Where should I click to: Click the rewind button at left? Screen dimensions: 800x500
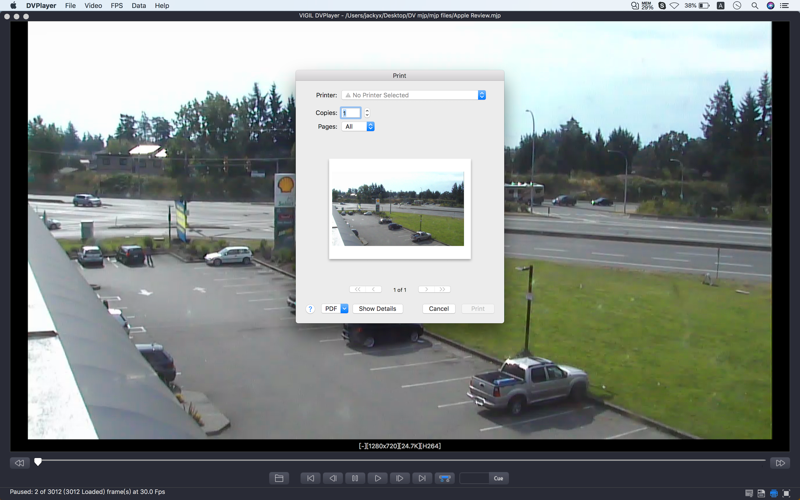tap(19, 463)
